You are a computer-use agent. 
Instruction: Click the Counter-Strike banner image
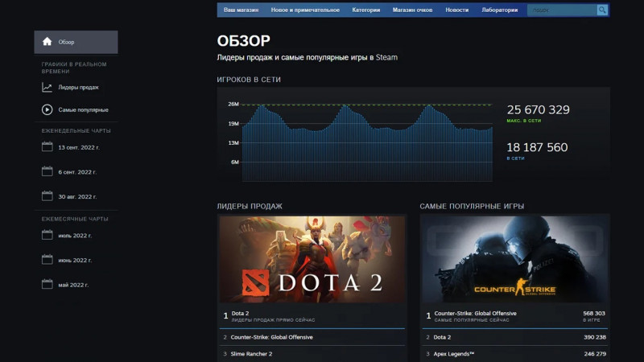tap(514, 259)
